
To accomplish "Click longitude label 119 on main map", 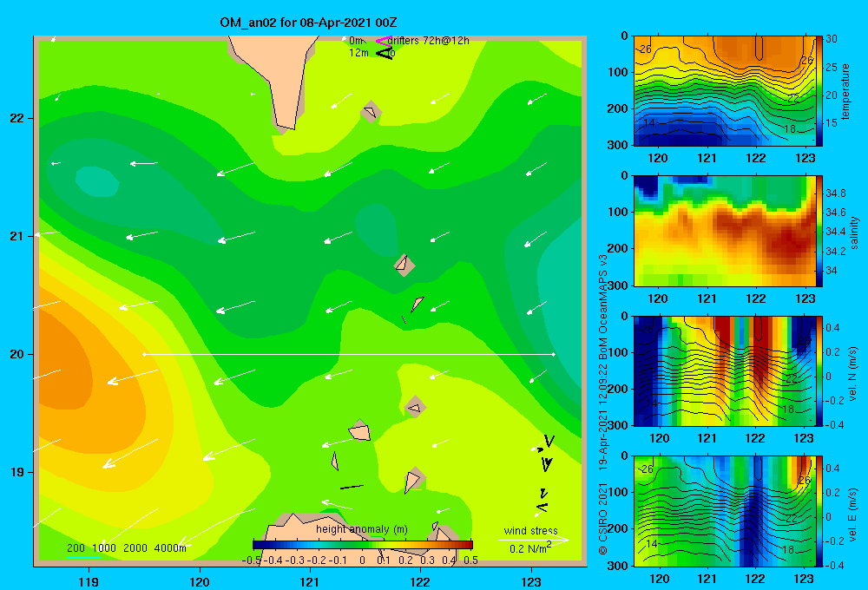I will click(89, 581).
